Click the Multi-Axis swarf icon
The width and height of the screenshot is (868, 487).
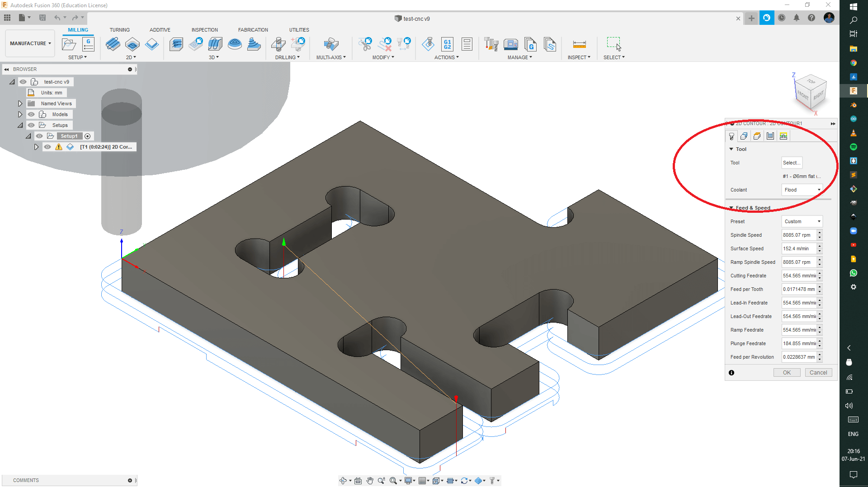(x=331, y=44)
